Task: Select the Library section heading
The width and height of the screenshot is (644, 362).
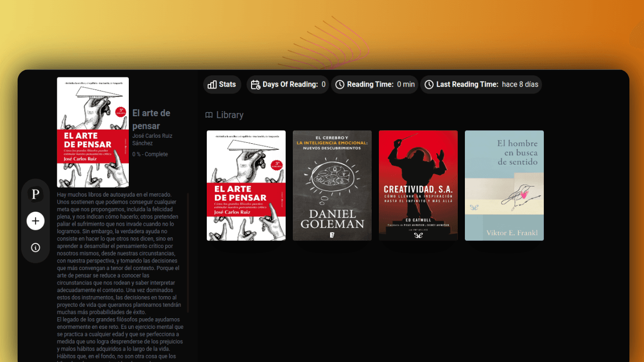Action: [230, 115]
